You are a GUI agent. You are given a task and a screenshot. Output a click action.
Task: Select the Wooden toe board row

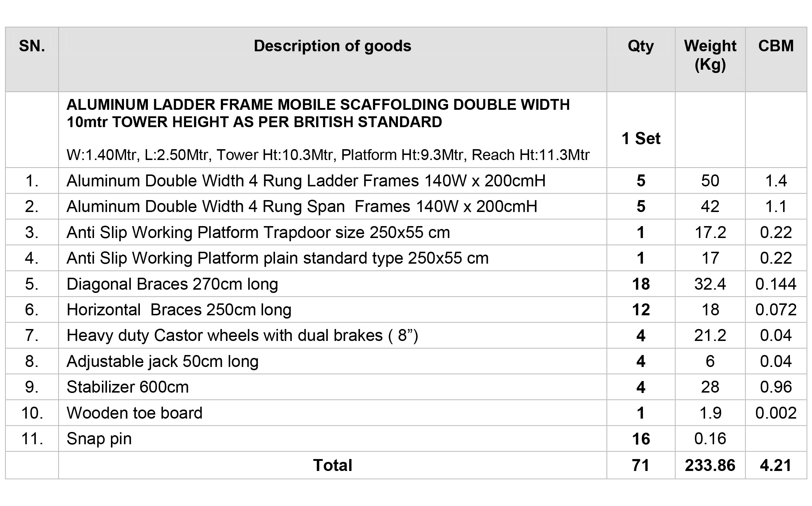click(406, 413)
